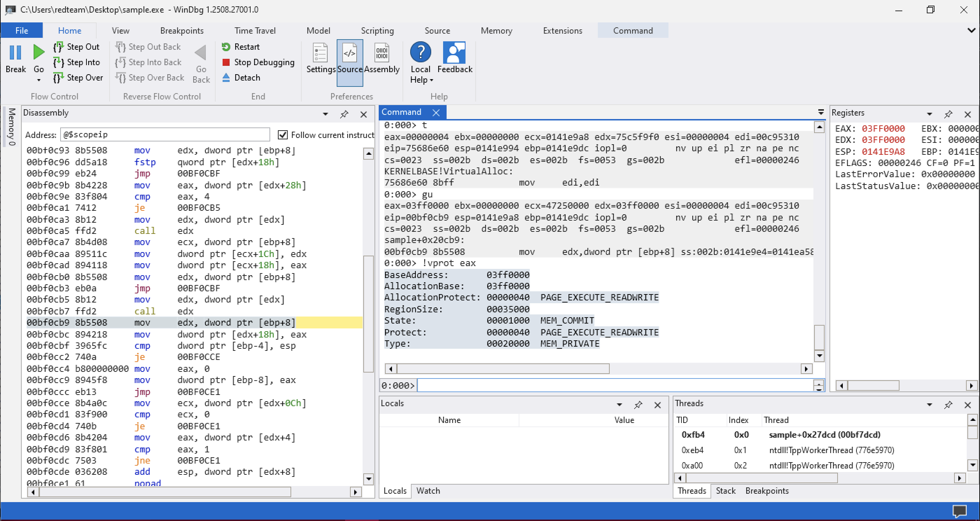Pin the Registers panel
Image resolution: width=980 pixels, height=521 pixels.
(948, 114)
